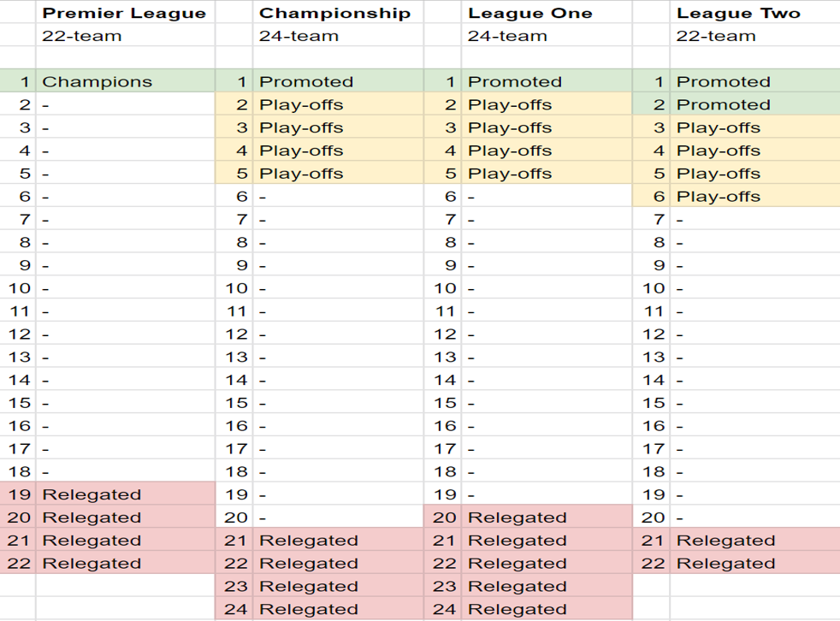Click Relegated in League One position 23
The image size is (840, 621).
pos(518,587)
